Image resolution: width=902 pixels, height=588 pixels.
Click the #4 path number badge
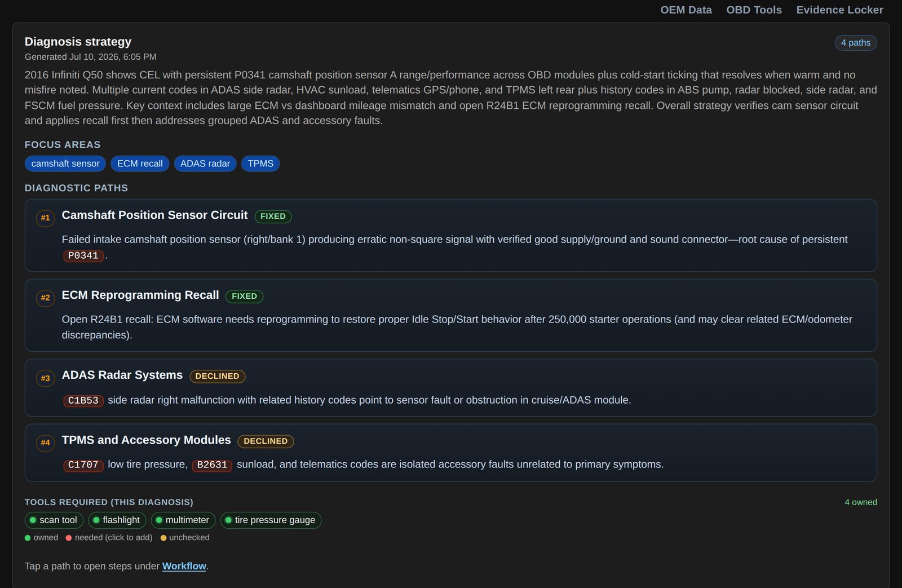pos(45,443)
